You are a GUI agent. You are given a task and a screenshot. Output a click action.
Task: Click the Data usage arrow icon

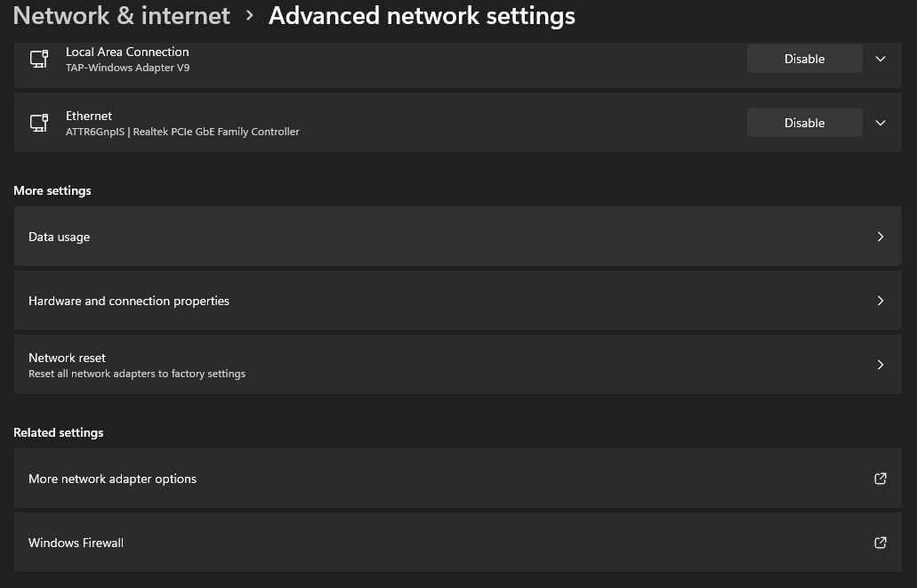pyautogui.click(x=881, y=237)
